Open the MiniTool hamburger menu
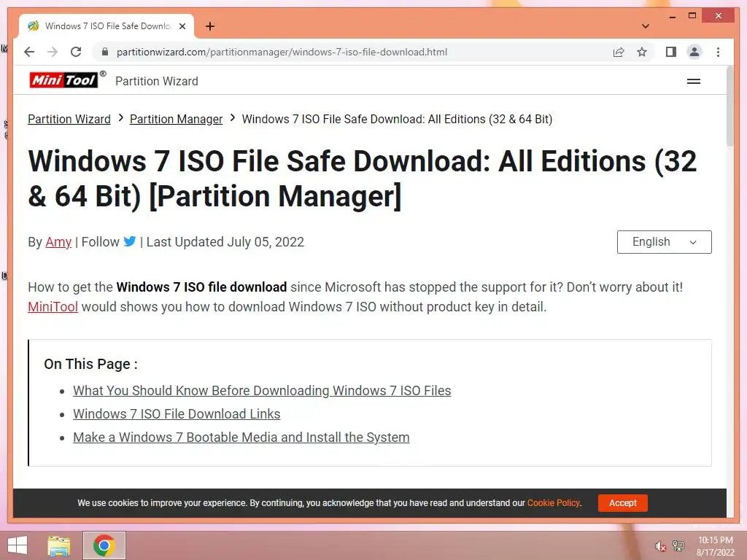Screen dimensions: 747x560 (x=694, y=82)
